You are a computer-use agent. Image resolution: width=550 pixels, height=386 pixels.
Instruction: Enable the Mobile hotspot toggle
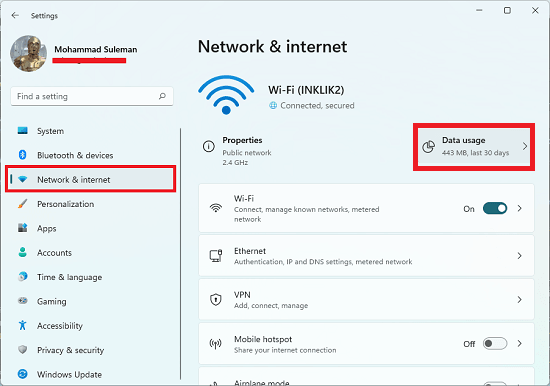click(495, 344)
